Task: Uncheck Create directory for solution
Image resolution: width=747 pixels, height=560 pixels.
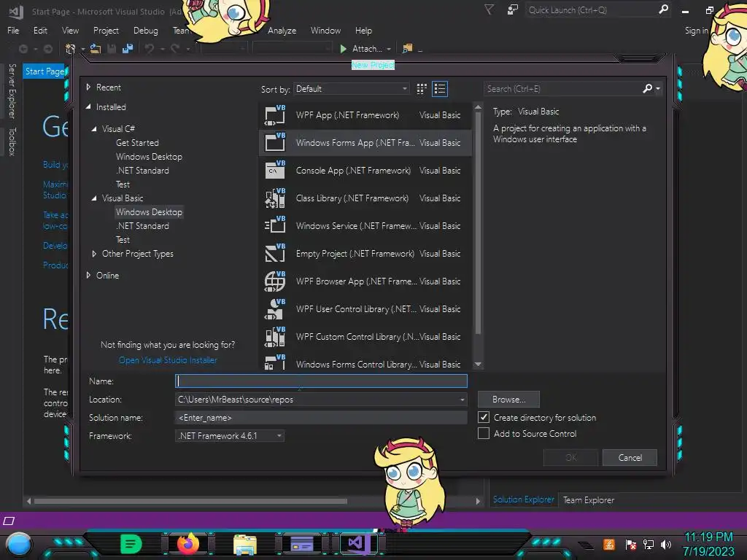Action: [x=484, y=418]
